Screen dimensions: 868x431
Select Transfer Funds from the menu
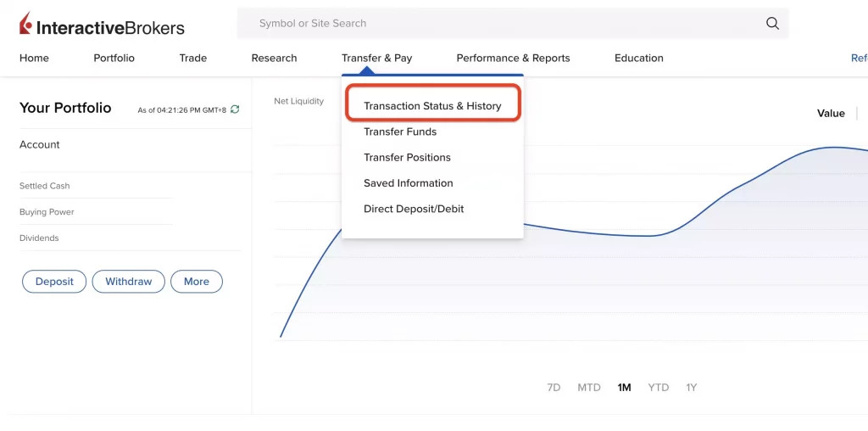[400, 132]
